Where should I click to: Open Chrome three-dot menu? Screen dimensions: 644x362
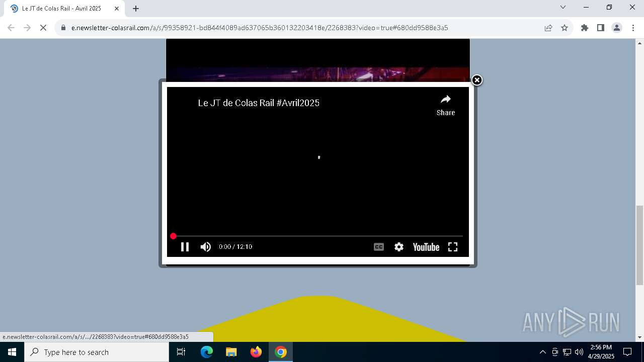pyautogui.click(x=633, y=28)
